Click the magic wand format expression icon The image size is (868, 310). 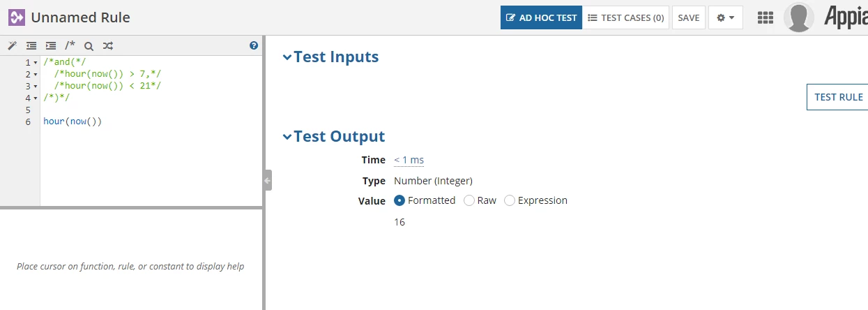click(x=12, y=46)
